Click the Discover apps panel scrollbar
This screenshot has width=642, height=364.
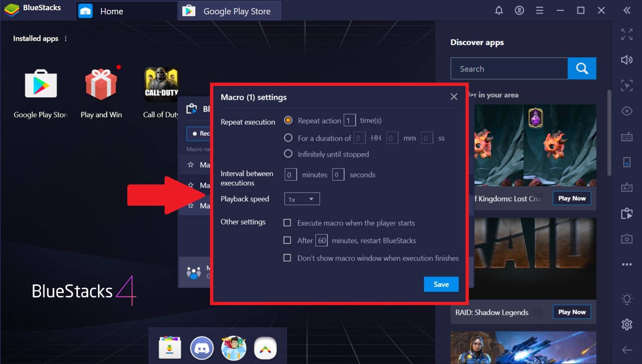pos(609,133)
